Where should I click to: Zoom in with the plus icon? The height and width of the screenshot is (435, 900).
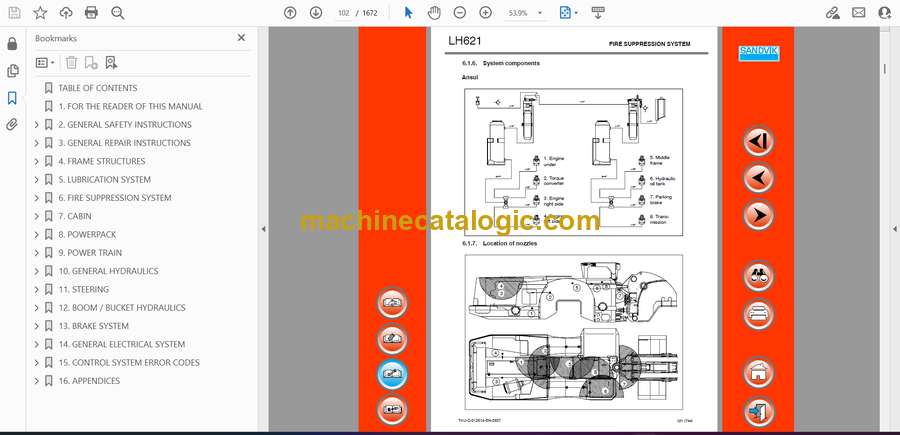[486, 13]
